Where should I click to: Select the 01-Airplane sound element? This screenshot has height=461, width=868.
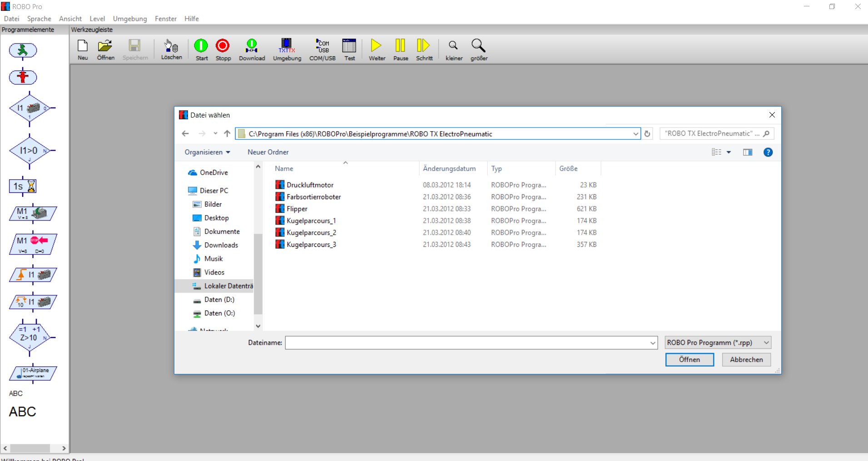click(x=33, y=373)
